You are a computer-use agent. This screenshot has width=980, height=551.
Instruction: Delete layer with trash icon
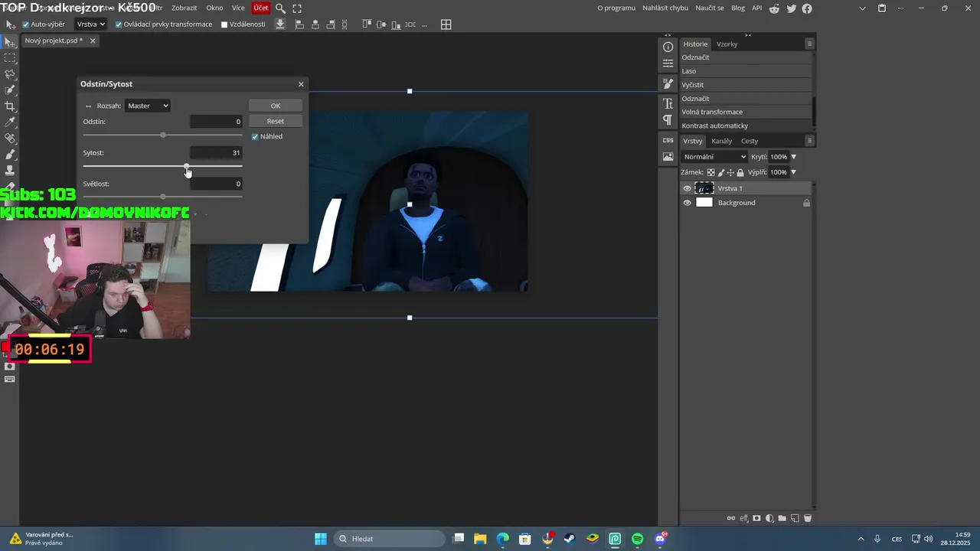click(807, 518)
